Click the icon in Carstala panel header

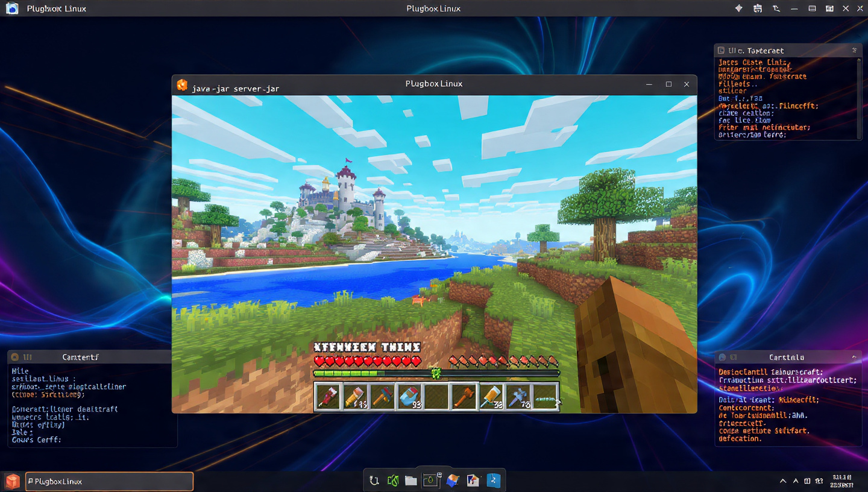(x=722, y=357)
